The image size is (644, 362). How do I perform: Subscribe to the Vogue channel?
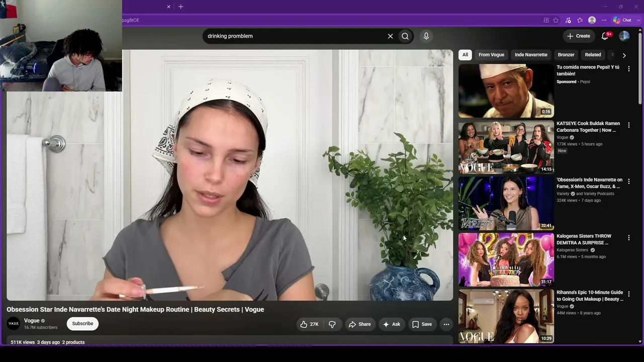pyautogui.click(x=83, y=324)
